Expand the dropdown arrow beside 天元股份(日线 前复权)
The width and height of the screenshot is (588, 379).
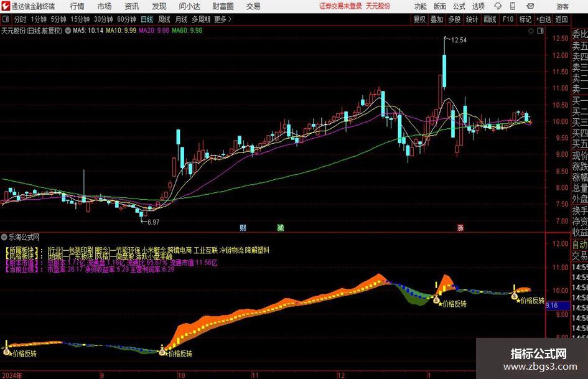pyautogui.click(x=68, y=30)
